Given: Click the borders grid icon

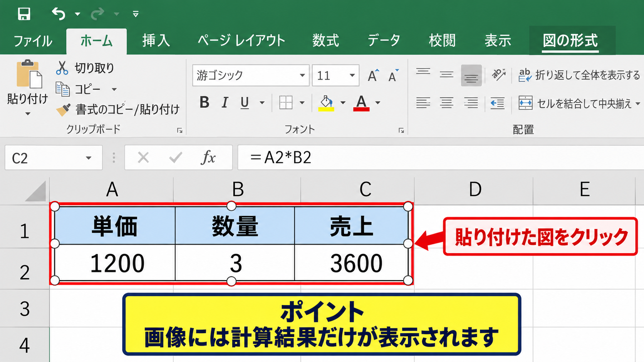Looking at the screenshot, I should coord(286,103).
